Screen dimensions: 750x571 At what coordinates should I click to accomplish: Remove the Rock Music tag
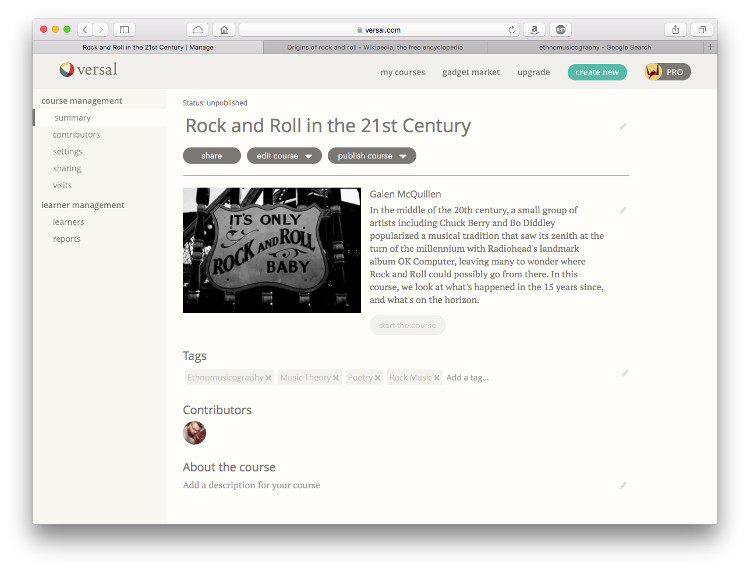point(437,378)
